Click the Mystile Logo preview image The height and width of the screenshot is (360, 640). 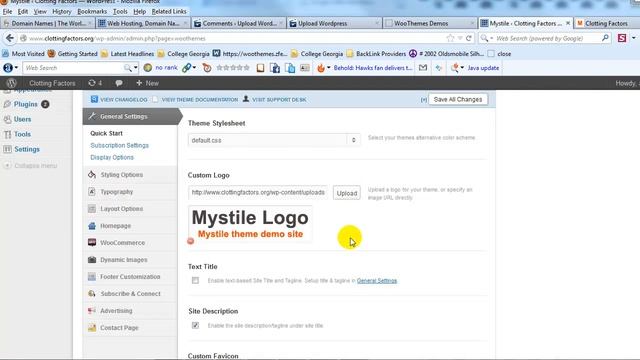tap(250, 224)
